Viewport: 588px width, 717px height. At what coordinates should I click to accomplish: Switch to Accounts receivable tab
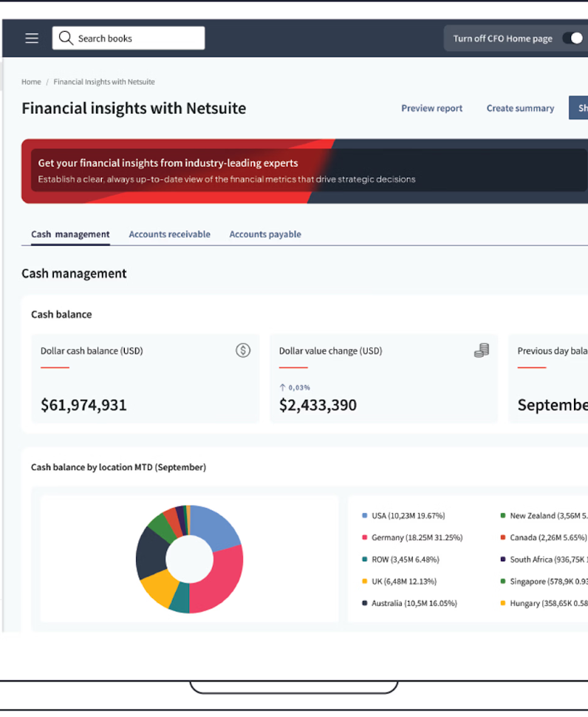pos(169,234)
